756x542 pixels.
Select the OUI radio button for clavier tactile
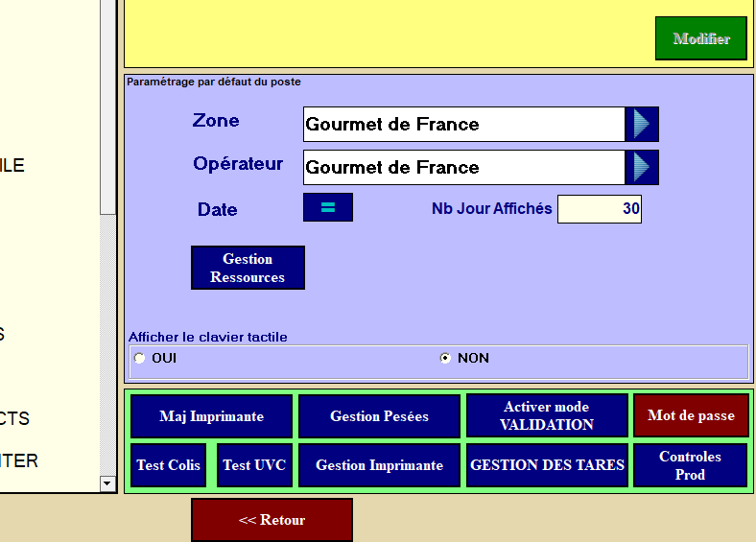tap(140, 358)
